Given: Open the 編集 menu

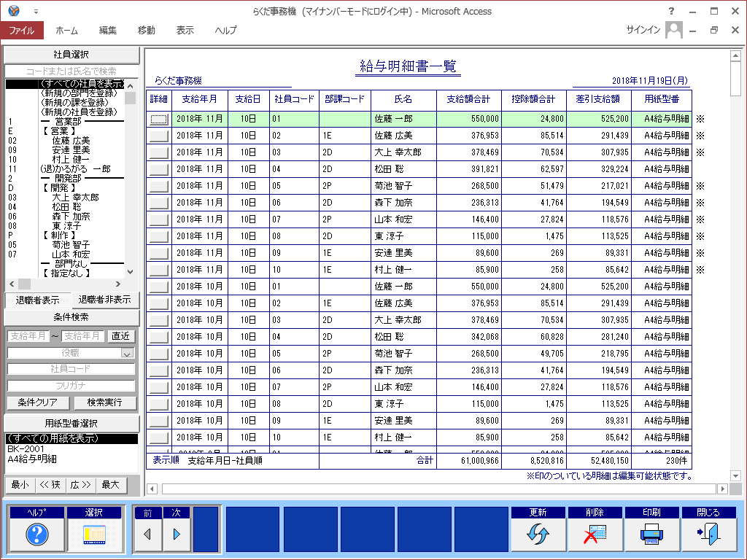Looking at the screenshot, I should [x=108, y=30].
